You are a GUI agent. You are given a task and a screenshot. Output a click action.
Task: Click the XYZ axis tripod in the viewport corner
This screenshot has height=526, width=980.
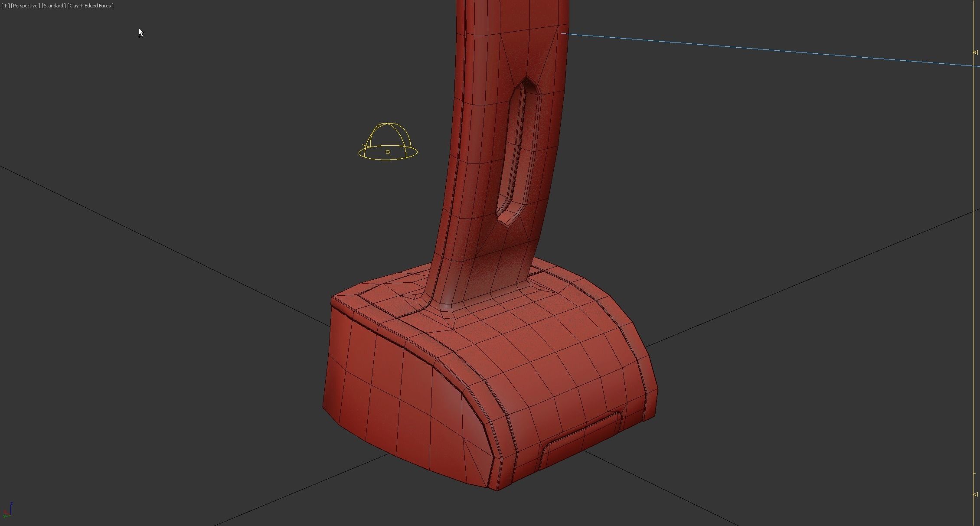7,510
